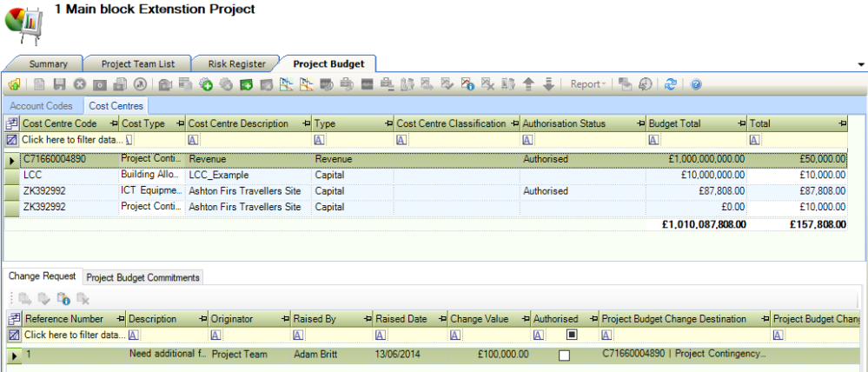Tick the Authorised checkbox for change request 1
This screenshot has width=868, height=372.
click(565, 355)
